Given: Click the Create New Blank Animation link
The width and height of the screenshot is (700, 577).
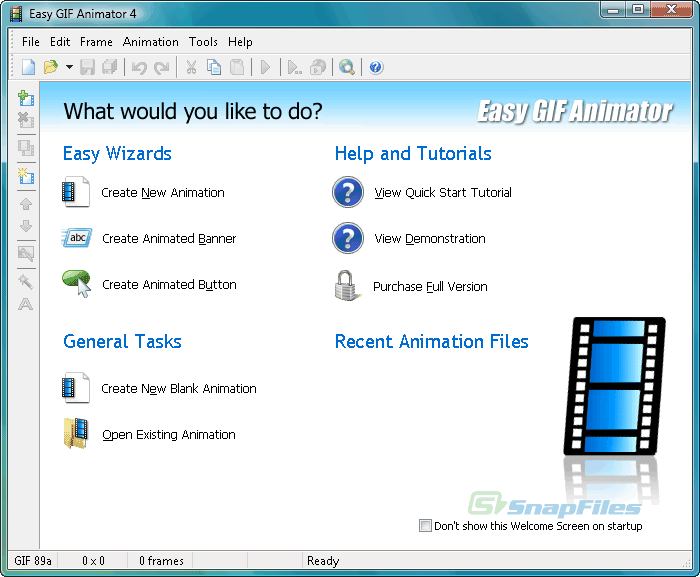Looking at the screenshot, I should pos(179,389).
